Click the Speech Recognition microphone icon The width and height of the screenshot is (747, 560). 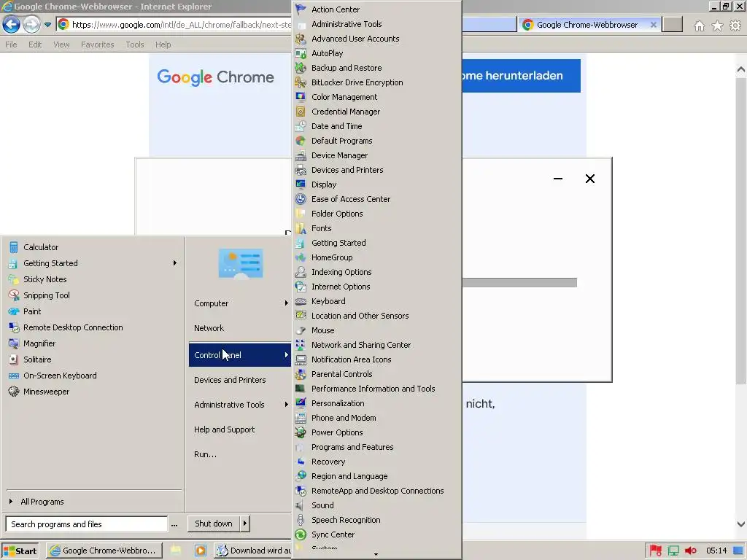coord(301,520)
